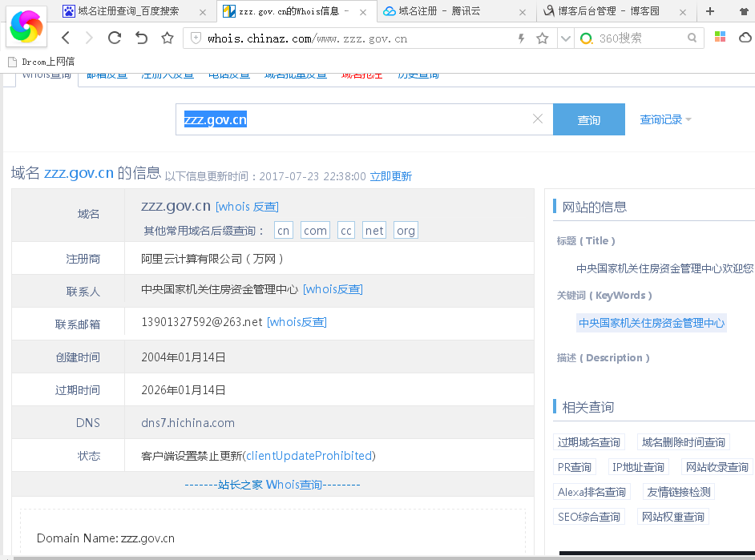Click the star icon beside the undo arrow
This screenshot has width=755, height=560.
click(167, 38)
